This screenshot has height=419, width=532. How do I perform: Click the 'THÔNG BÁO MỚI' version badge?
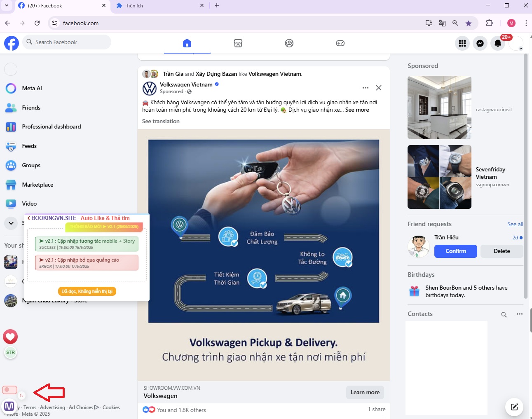pyautogui.click(x=104, y=227)
